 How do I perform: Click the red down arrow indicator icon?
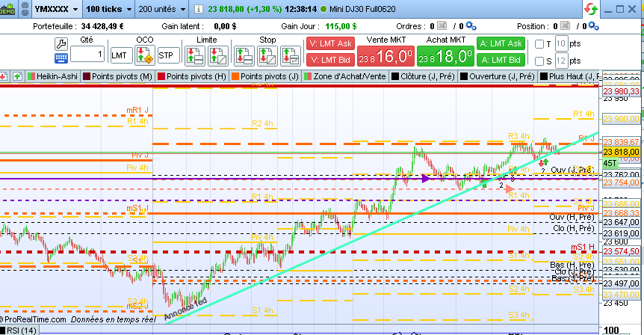point(3,76)
